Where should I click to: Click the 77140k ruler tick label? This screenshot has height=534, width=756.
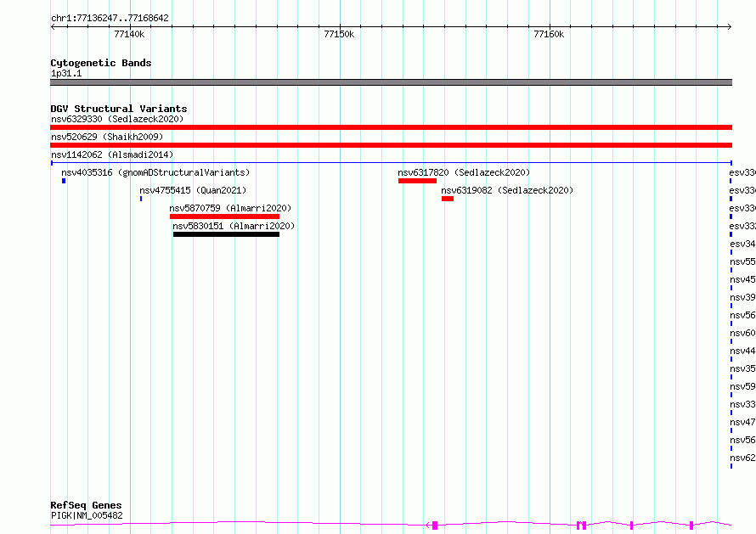click(x=129, y=34)
